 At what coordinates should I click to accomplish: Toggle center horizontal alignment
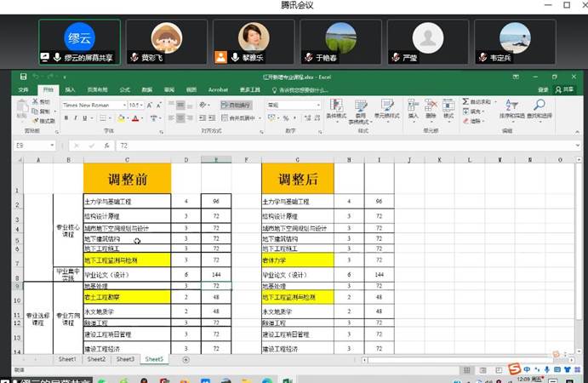coord(180,117)
